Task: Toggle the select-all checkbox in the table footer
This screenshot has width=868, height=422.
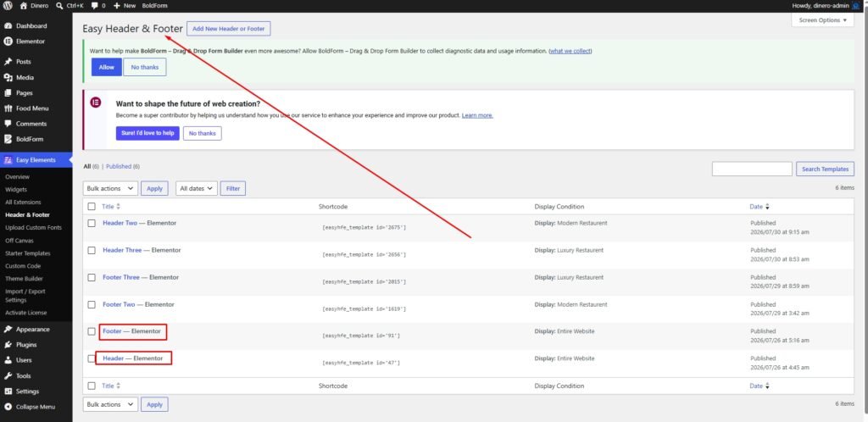Action: 92,386
